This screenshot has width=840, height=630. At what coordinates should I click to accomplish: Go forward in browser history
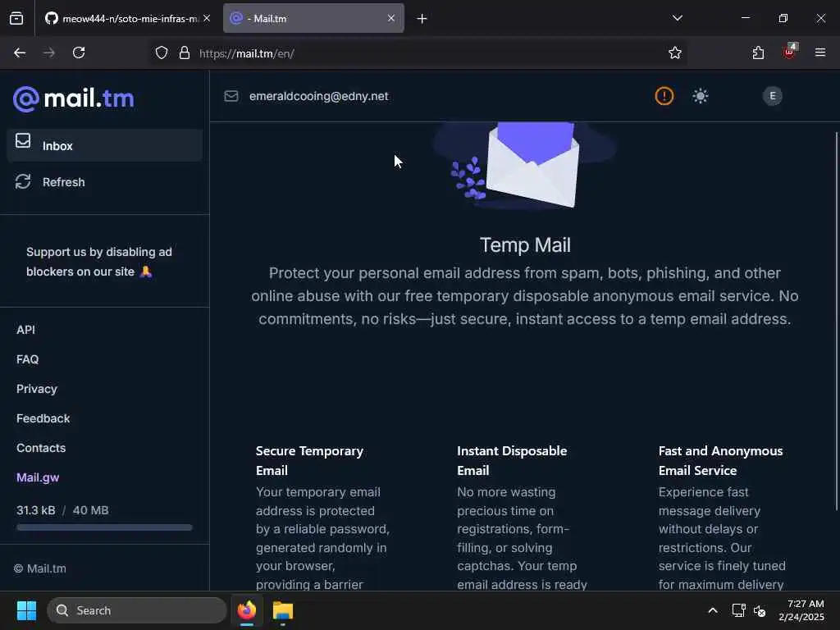click(x=48, y=52)
